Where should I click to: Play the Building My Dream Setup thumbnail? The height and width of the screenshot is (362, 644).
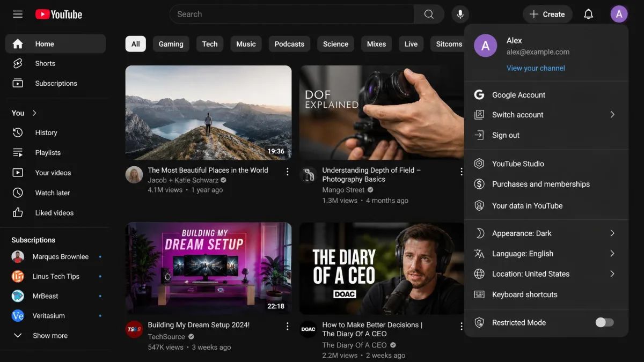click(208, 269)
